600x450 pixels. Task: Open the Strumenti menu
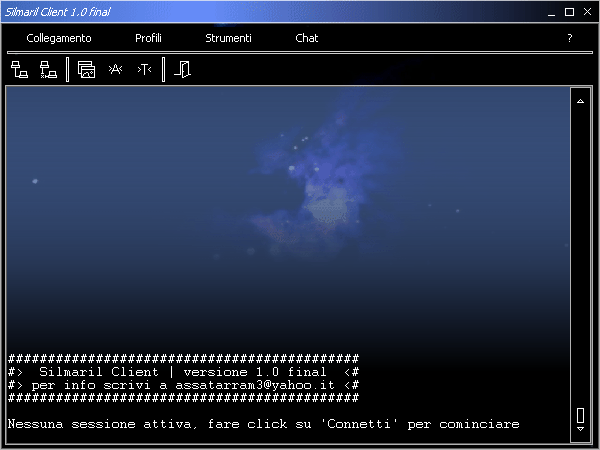click(228, 38)
